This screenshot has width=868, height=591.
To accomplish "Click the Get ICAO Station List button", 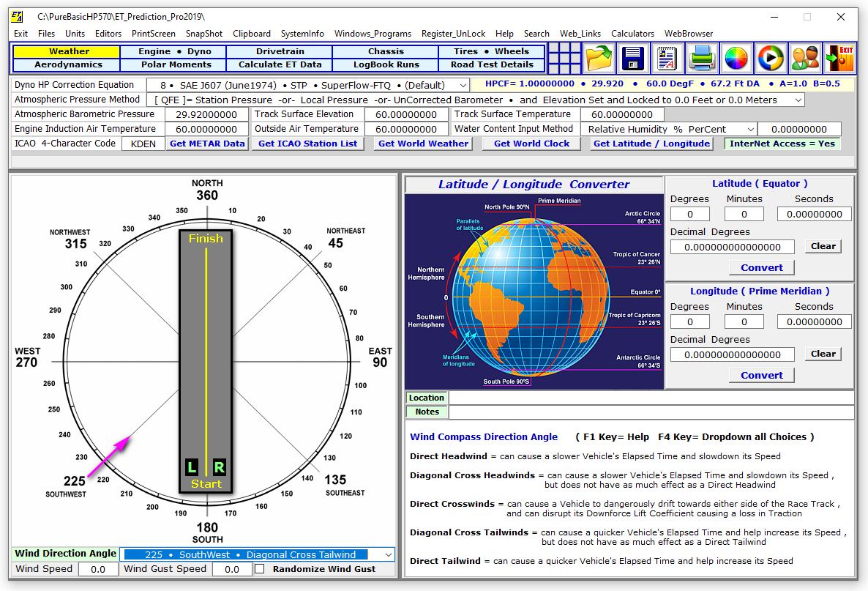I will tap(308, 144).
